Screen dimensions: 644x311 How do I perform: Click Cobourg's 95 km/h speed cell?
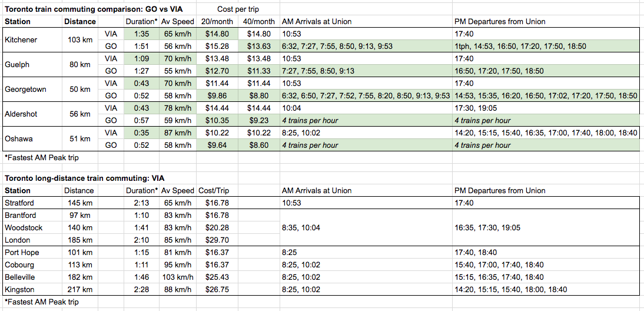pyautogui.click(x=177, y=265)
